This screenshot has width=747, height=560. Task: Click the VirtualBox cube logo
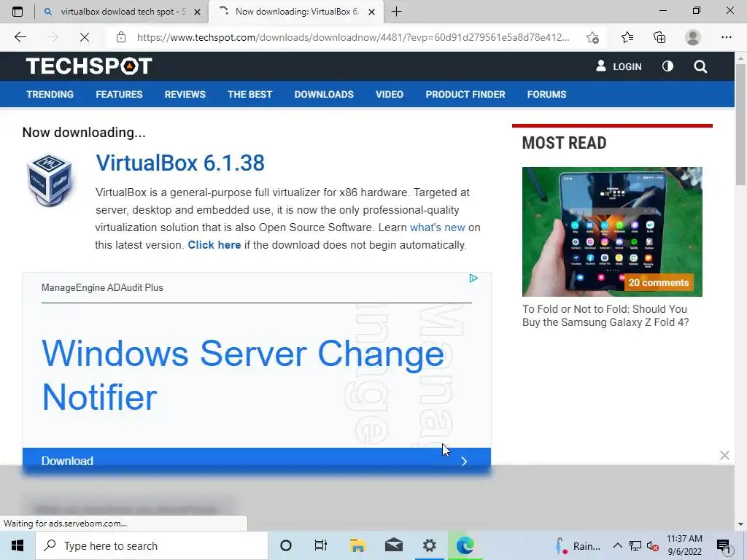(x=49, y=180)
